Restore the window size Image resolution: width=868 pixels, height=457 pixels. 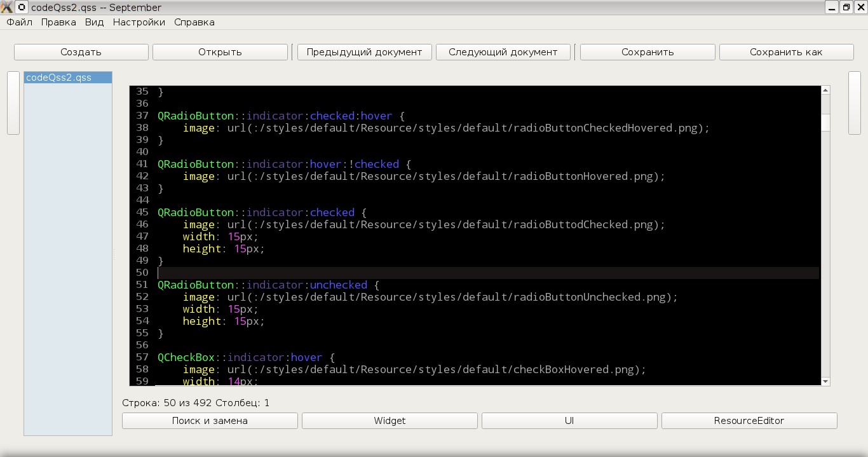coord(846,7)
